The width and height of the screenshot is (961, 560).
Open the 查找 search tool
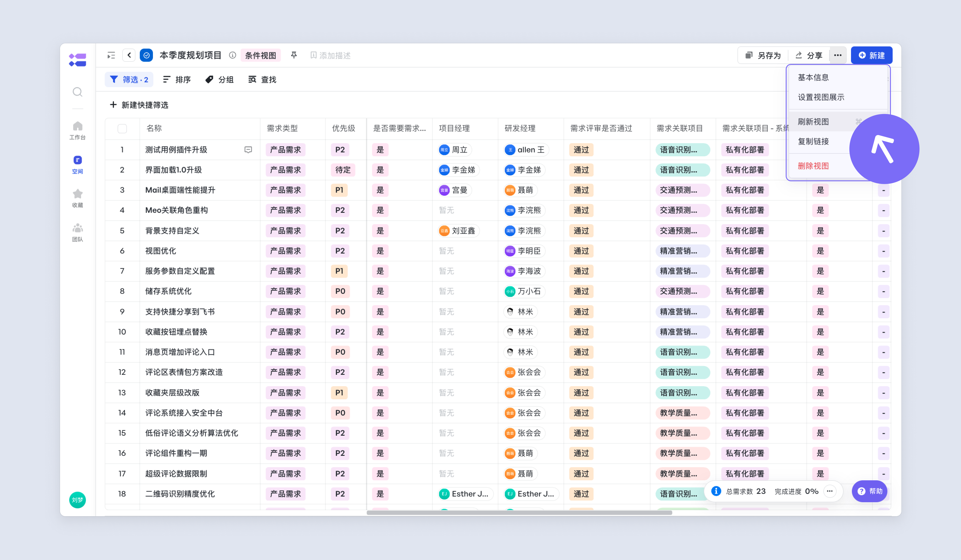262,79
